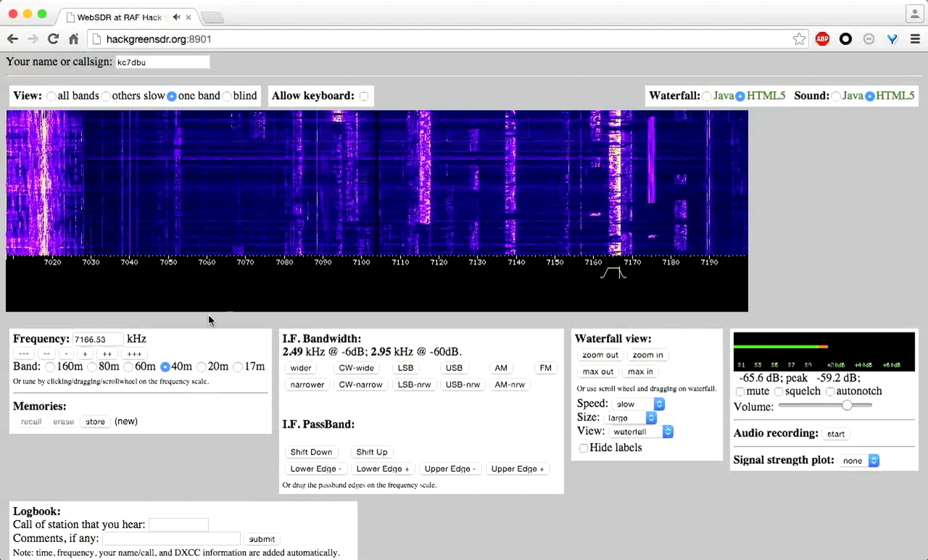This screenshot has height=560, width=928.
Task: Bookmark the page with the star icon
Action: coord(799,39)
